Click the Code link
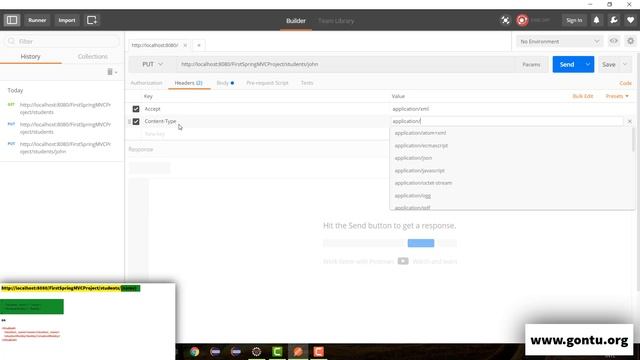 coord(625,83)
